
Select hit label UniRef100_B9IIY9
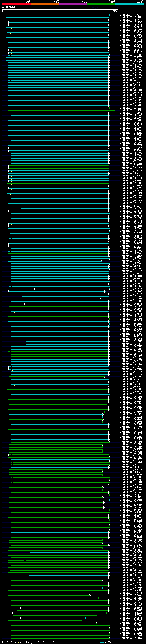[131, 50]
